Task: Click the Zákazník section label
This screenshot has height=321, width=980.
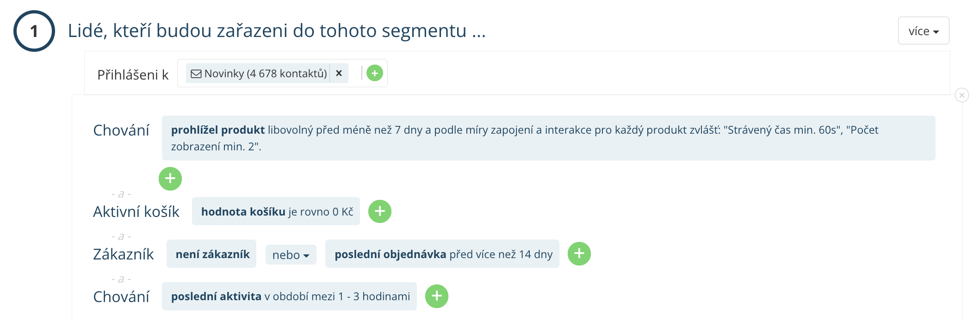Action: 123,254
